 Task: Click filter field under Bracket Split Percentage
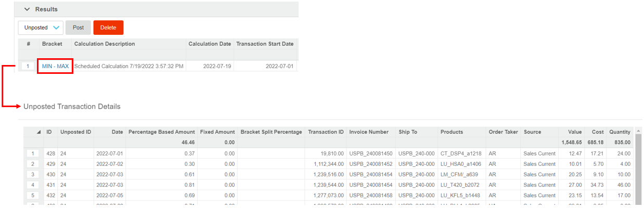[x=271, y=142]
